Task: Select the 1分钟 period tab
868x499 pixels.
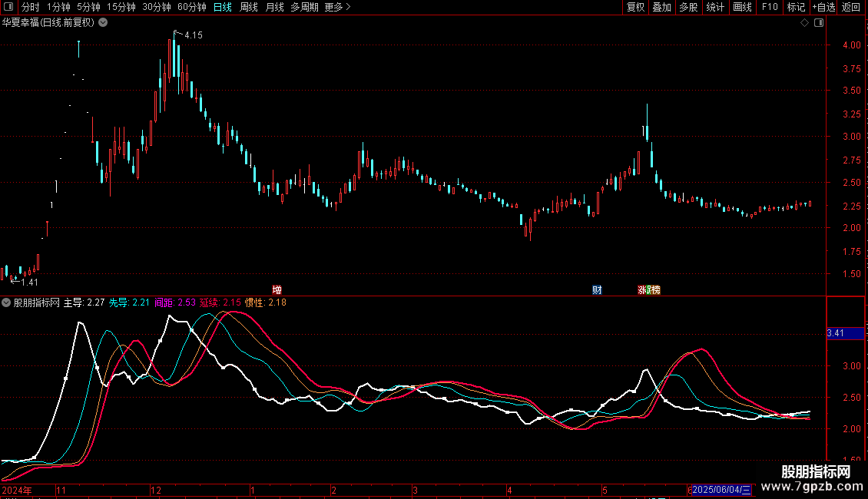Action: point(58,7)
